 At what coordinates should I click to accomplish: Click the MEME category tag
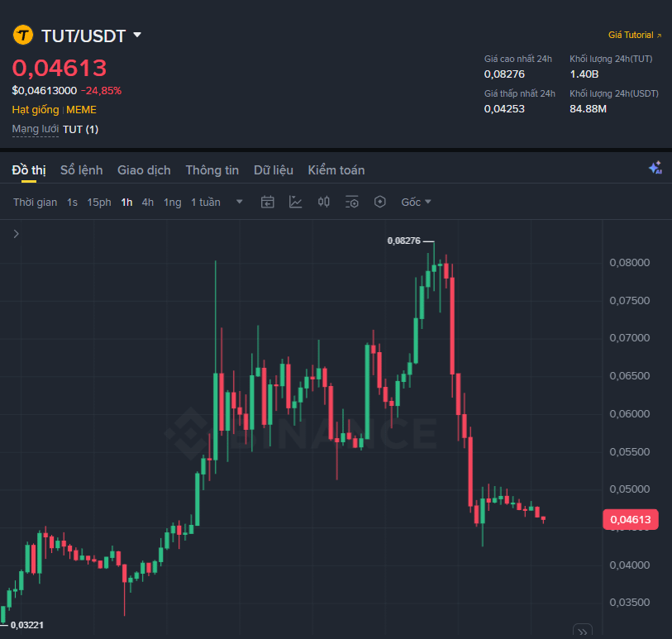(82, 110)
